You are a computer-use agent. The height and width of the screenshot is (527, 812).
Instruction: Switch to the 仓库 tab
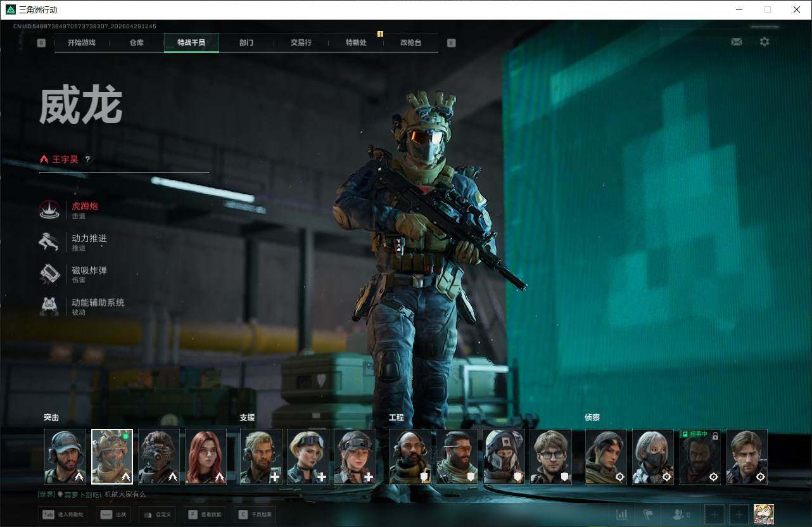(136, 42)
